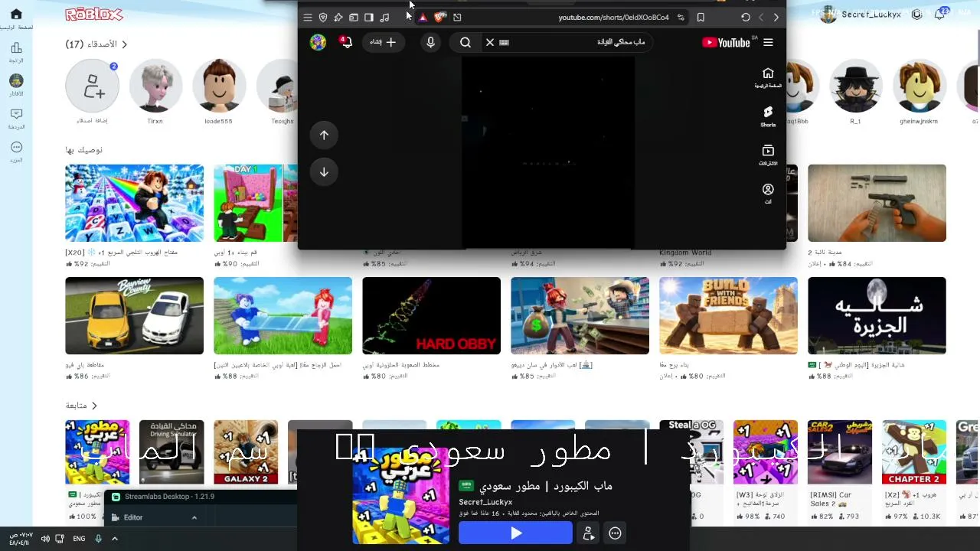Screen dimensions: 980x551
Task: Go to previous Short with up arrow
Action: pos(324,135)
